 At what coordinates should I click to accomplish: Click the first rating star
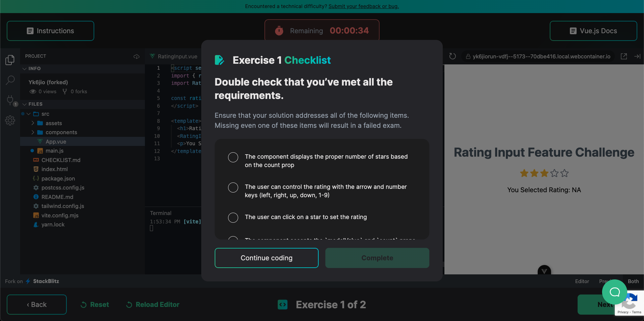pyautogui.click(x=524, y=173)
